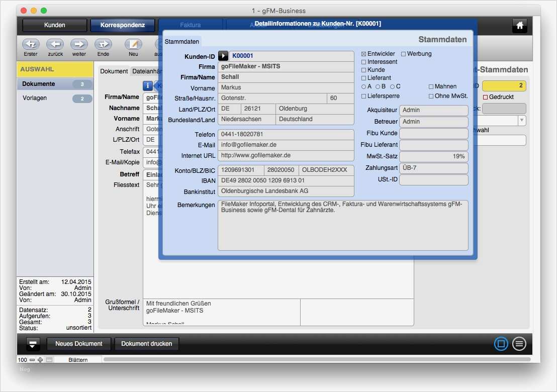The height and width of the screenshot is (392, 557).
Task: Click the zoom value 100
Action: coord(23,360)
